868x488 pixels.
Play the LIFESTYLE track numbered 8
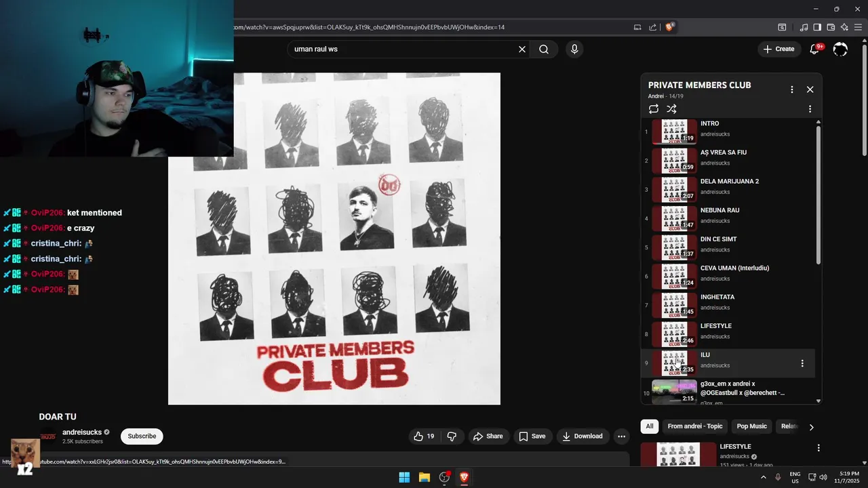point(728,334)
